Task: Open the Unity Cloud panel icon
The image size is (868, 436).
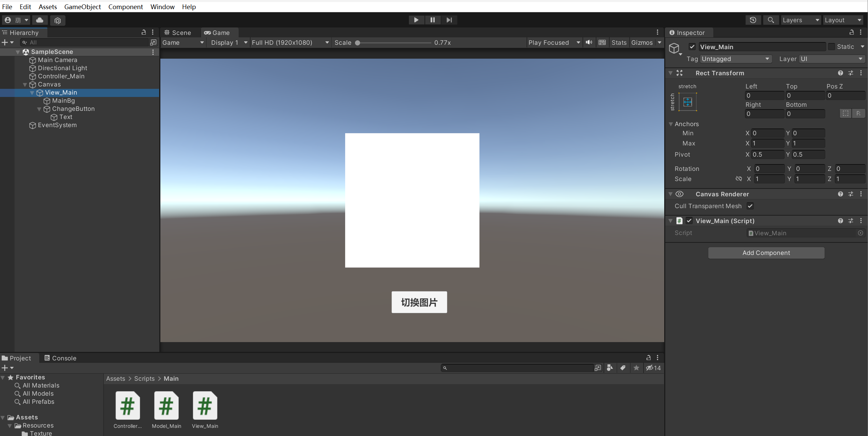Action: (x=40, y=20)
